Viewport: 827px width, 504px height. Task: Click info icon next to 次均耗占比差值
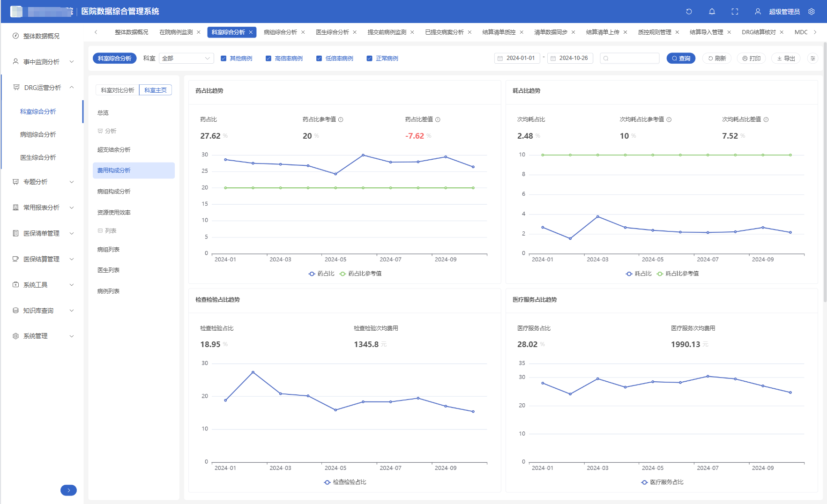pos(766,119)
